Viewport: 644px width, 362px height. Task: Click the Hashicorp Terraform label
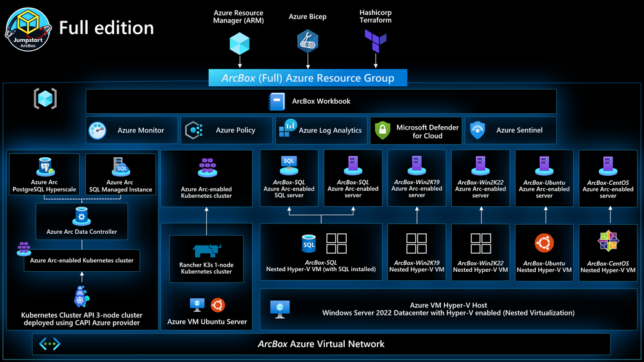click(x=375, y=16)
